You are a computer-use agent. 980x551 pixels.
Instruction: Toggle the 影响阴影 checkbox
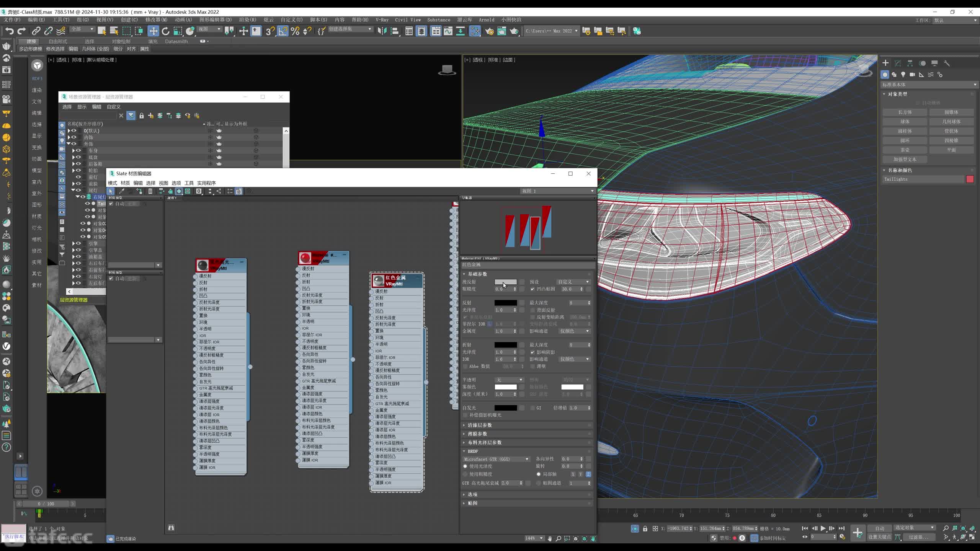click(532, 352)
